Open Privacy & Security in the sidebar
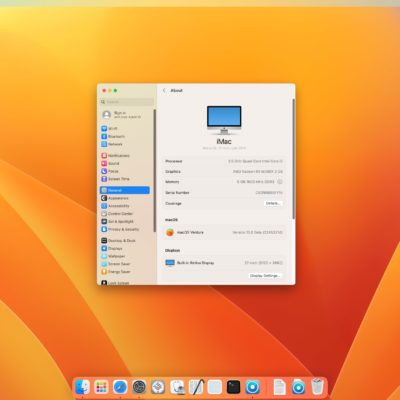 pyautogui.click(x=125, y=229)
